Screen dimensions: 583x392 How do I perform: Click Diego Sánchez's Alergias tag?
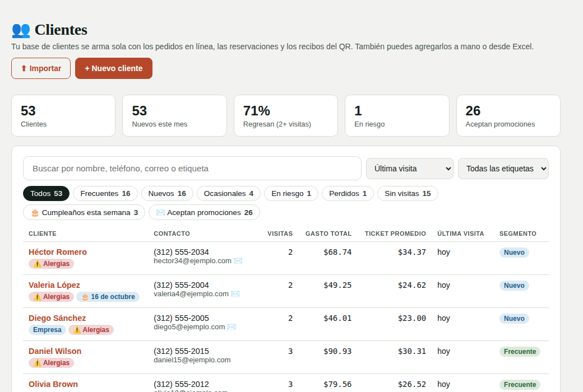click(x=91, y=330)
